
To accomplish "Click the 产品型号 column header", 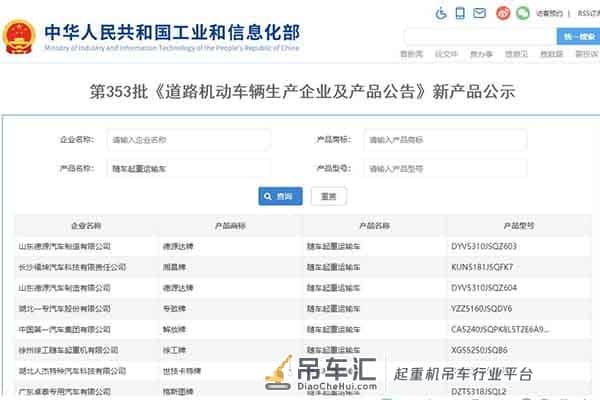I will 519,226.
